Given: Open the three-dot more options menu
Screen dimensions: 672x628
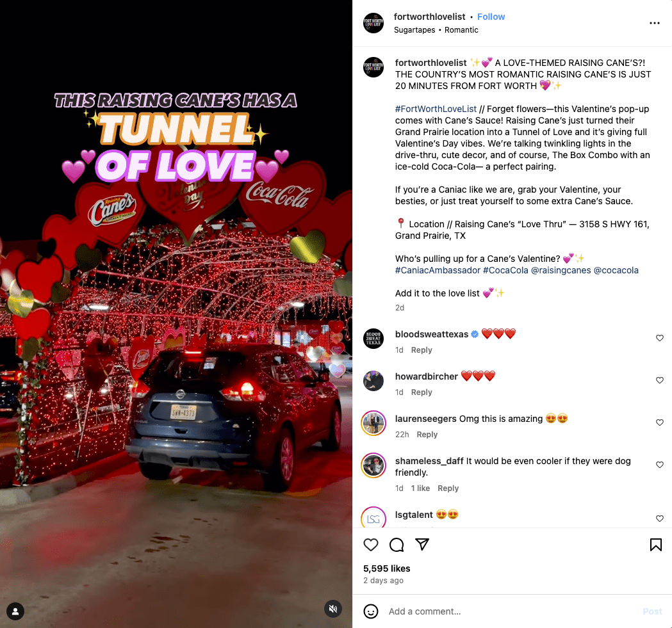Looking at the screenshot, I should click(655, 23).
